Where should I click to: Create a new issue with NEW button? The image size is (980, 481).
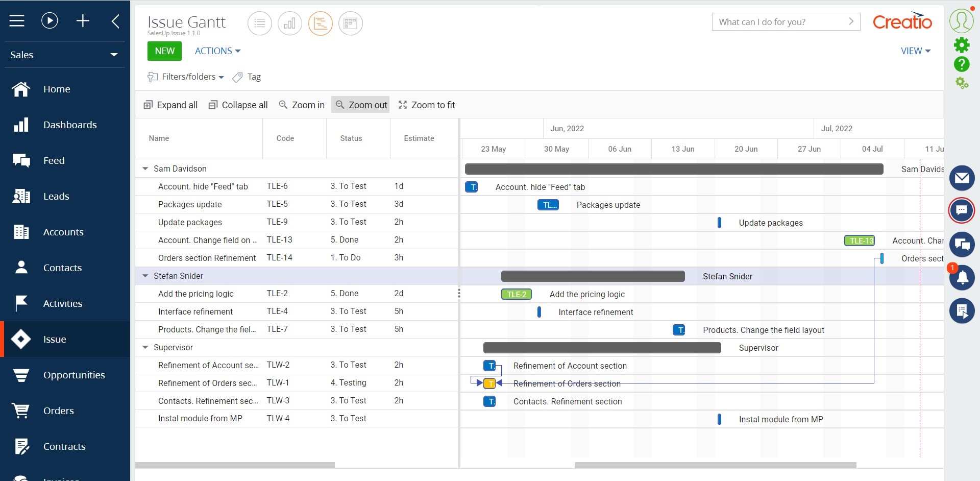(164, 51)
